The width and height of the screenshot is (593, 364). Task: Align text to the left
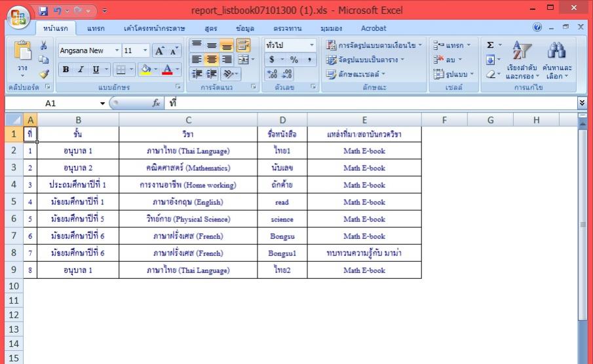pos(197,60)
